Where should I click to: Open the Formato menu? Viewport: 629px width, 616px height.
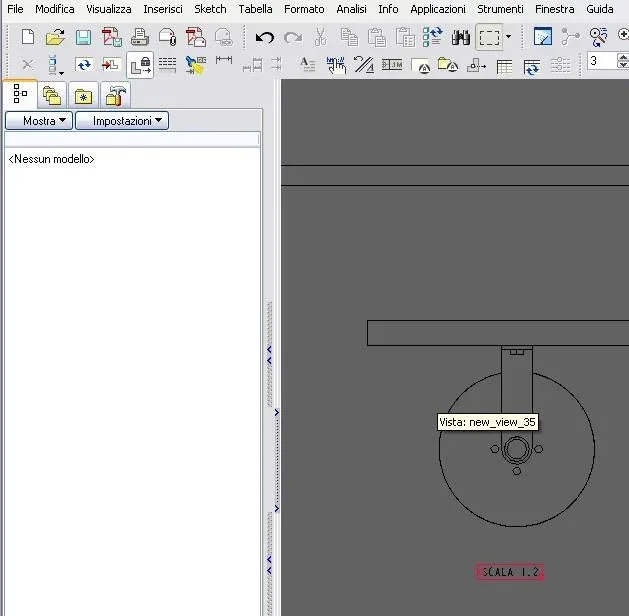pyautogui.click(x=304, y=9)
